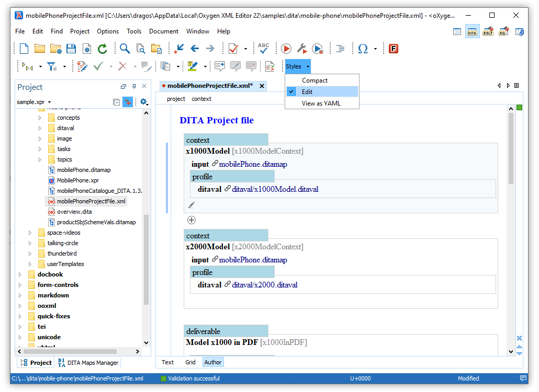The image size is (539, 392).
Task: Click the editor vertical scrollbar thumb
Action: [x=511, y=147]
